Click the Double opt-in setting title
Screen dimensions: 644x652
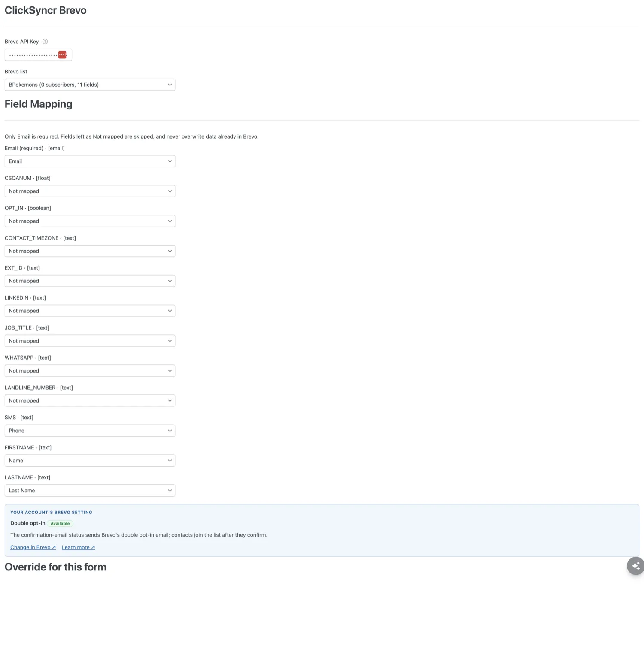(x=28, y=523)
